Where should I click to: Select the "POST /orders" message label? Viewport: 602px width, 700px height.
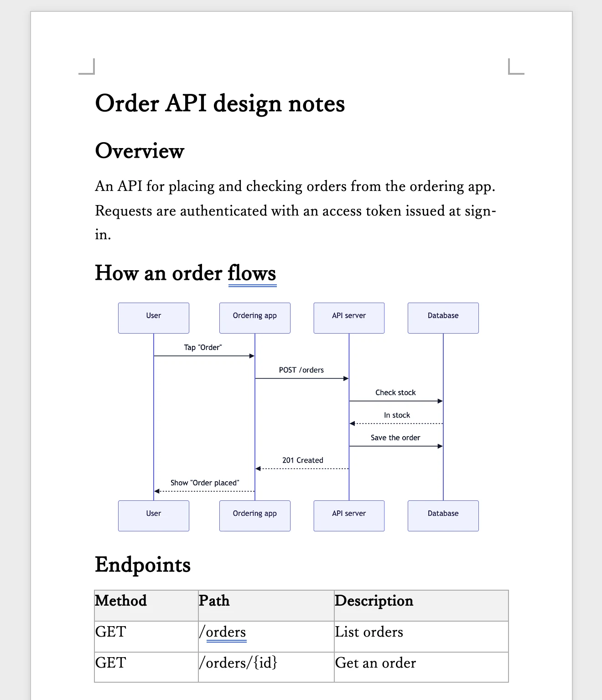(x=301, y=370)
